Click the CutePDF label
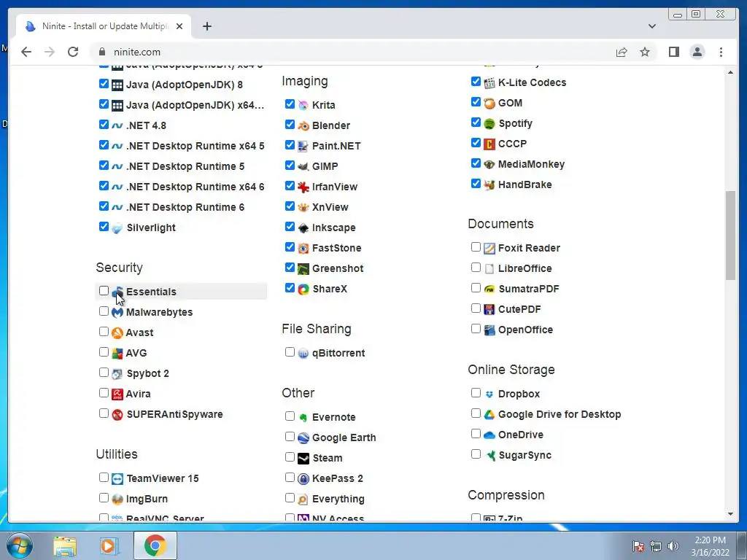747x560 pixels. coord(519,309)
